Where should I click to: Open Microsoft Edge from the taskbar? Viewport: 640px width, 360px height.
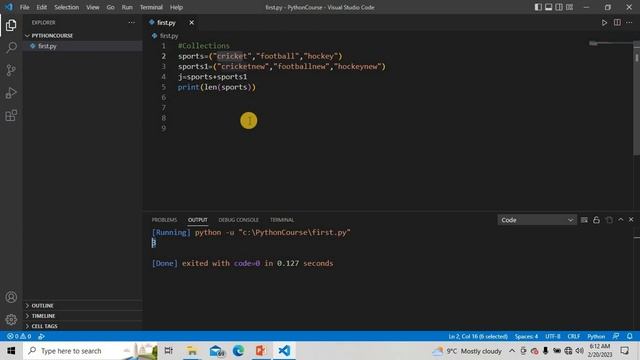(x=238, y=351)
